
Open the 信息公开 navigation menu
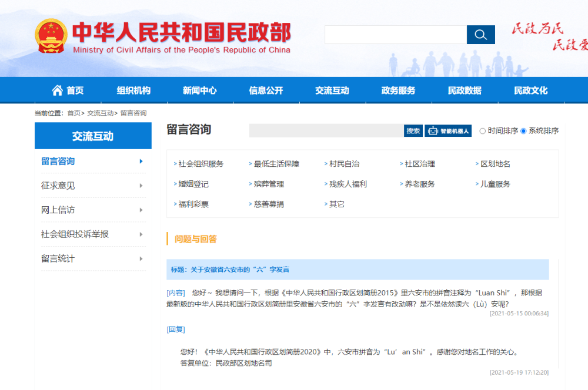point(266,90)
